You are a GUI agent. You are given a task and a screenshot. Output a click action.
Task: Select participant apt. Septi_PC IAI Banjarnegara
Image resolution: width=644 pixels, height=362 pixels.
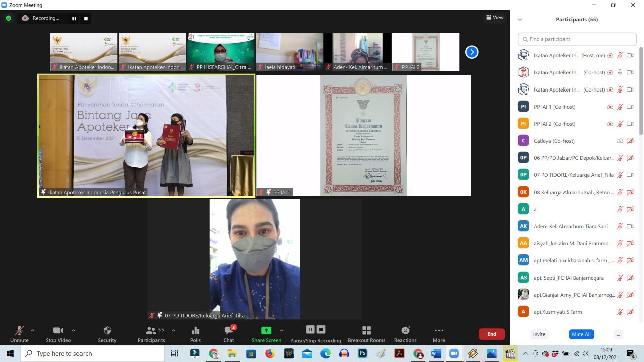click(577, 278)
